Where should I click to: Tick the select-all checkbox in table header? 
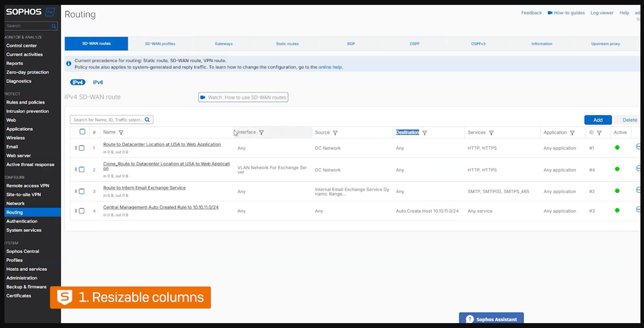click(x=82, y=132)
